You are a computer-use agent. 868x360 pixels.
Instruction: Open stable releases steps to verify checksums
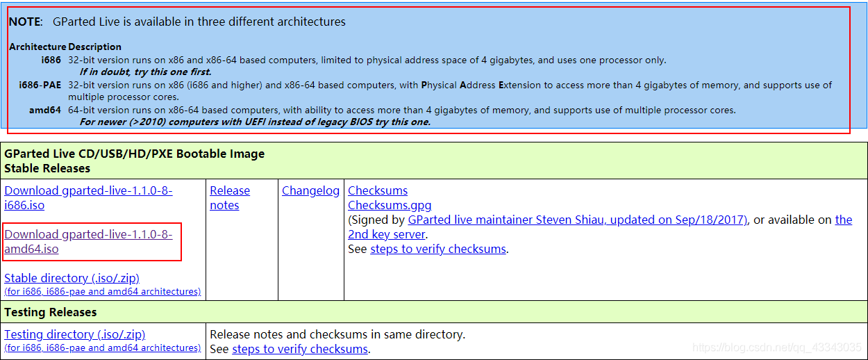point(438,249)
